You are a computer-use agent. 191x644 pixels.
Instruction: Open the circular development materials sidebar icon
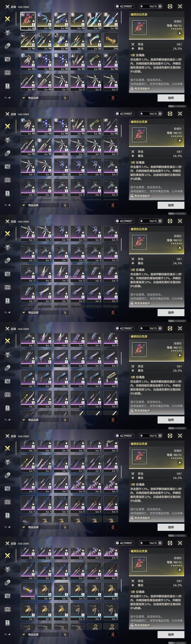click(7, 59)
